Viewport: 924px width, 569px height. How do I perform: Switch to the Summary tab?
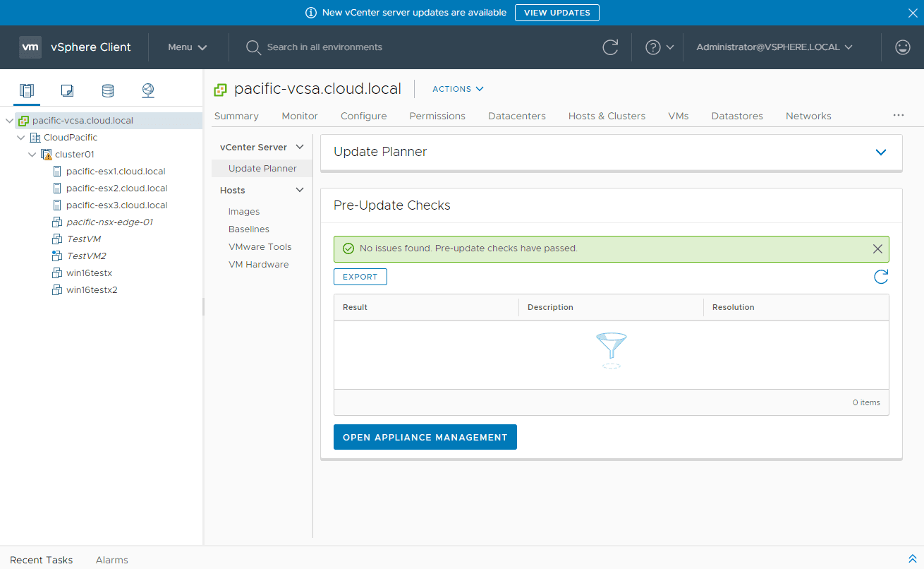(236, 116)
